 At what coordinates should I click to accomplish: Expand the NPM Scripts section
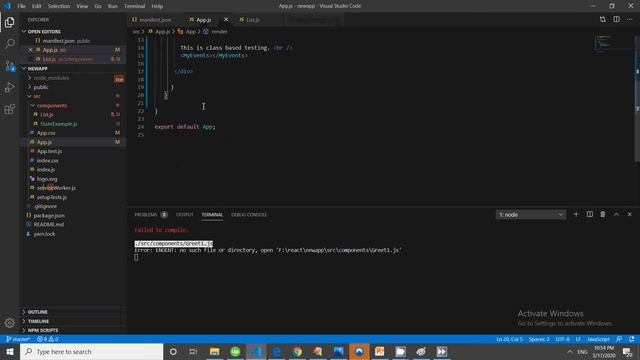73,330
